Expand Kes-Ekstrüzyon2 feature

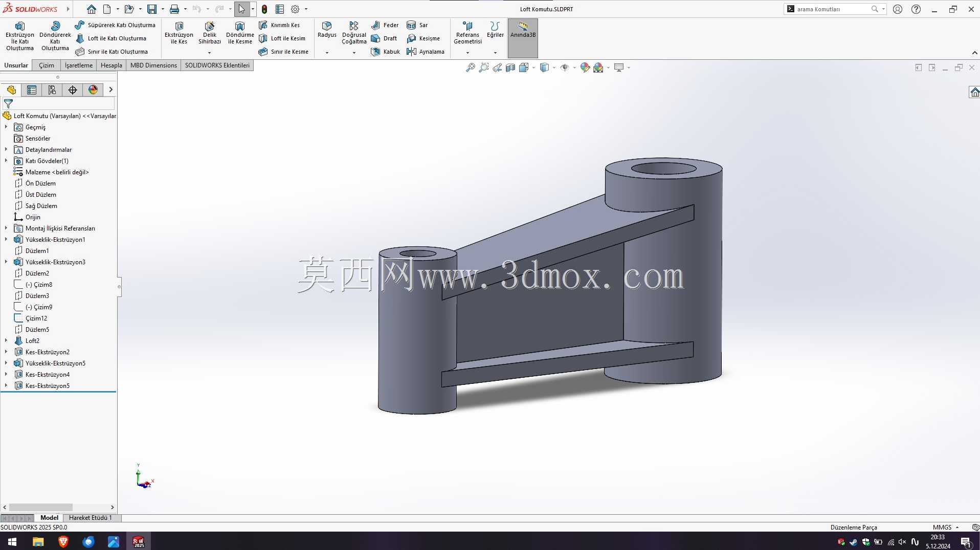pos(6,352)
